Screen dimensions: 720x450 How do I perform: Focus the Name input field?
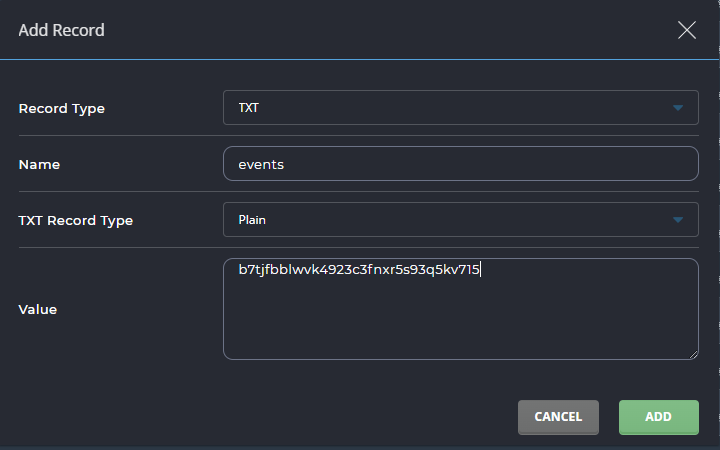tap(460, 164)
